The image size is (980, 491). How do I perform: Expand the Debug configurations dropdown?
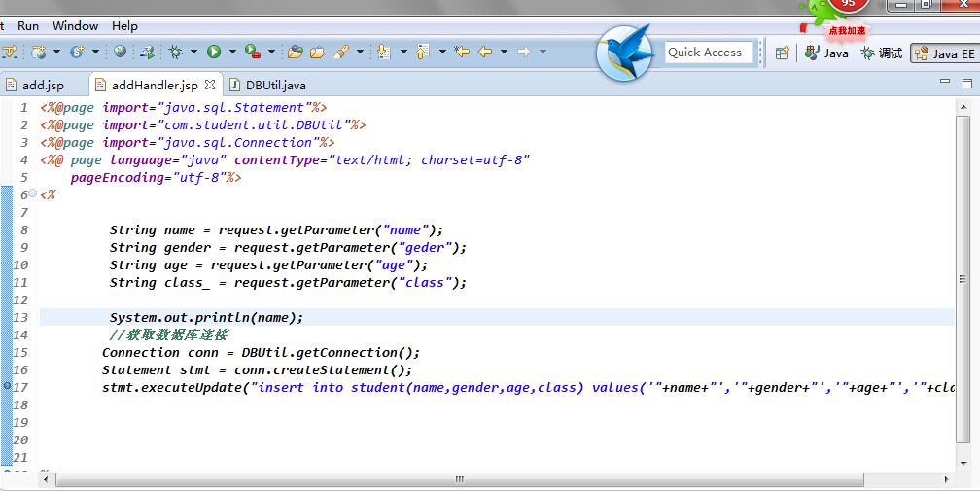point(193,52)
